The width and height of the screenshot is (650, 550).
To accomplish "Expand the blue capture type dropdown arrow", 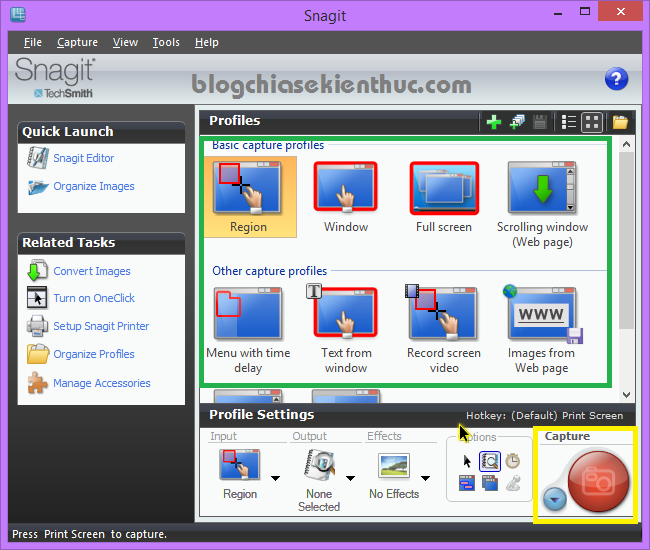I will [555, 499].
